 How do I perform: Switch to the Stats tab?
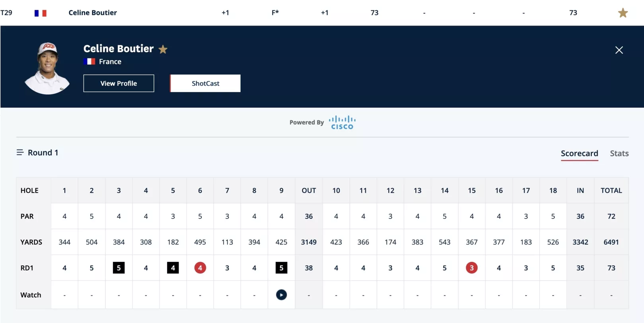tap(619, 153)
